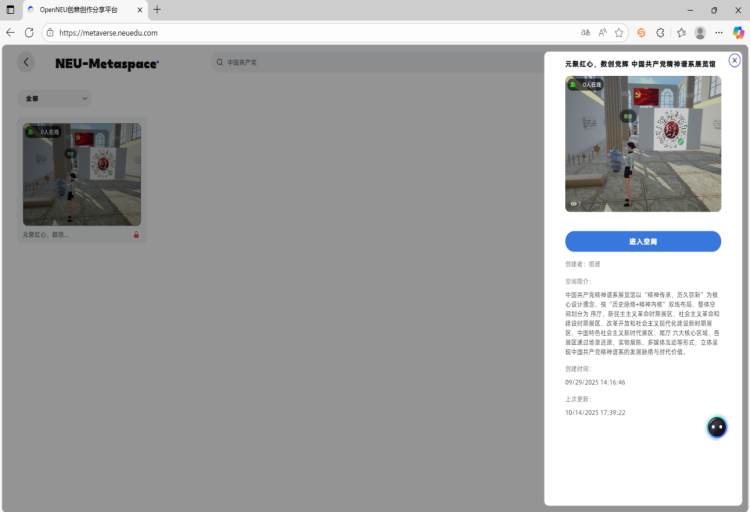Open the Copilot sidebar icon
Image resolution: width=750 pixels, height=512 pixels.
(738, 32)
